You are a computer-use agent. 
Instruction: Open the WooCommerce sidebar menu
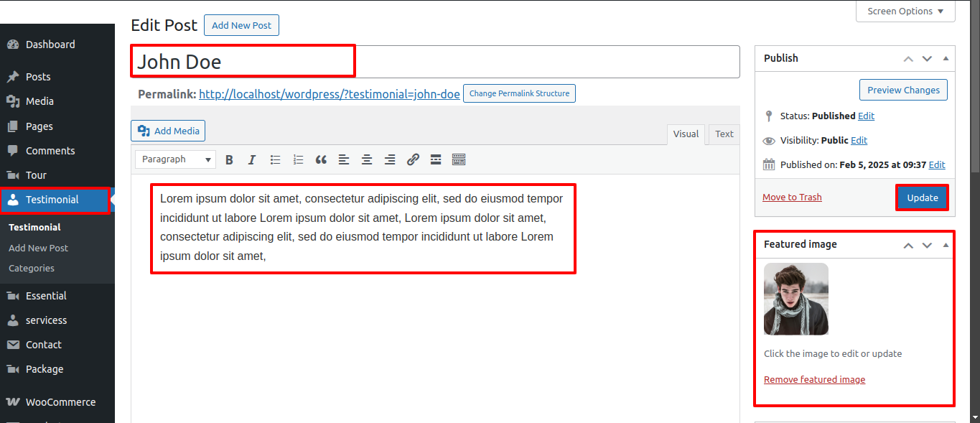pos(61,401)
